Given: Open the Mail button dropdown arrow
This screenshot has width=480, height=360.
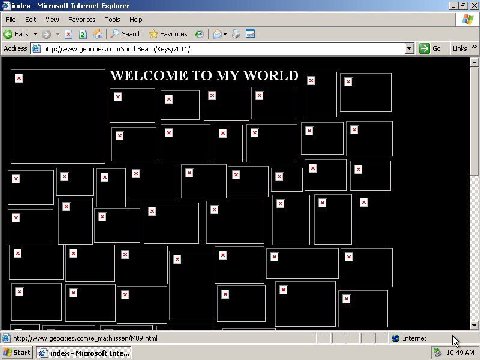Looking at the screenshot, I should point(226,34).
